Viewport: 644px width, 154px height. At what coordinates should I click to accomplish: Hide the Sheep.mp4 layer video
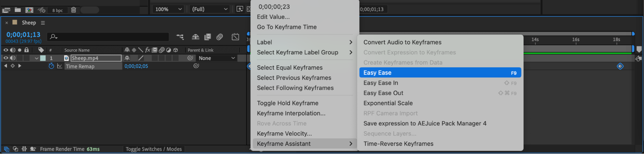5,58
